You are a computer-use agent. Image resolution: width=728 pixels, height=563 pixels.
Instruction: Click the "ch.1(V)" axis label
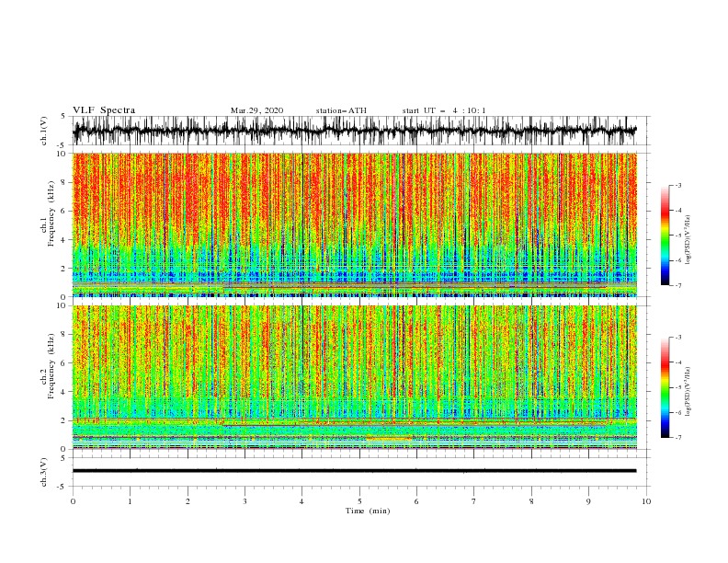tap(44, 131)
